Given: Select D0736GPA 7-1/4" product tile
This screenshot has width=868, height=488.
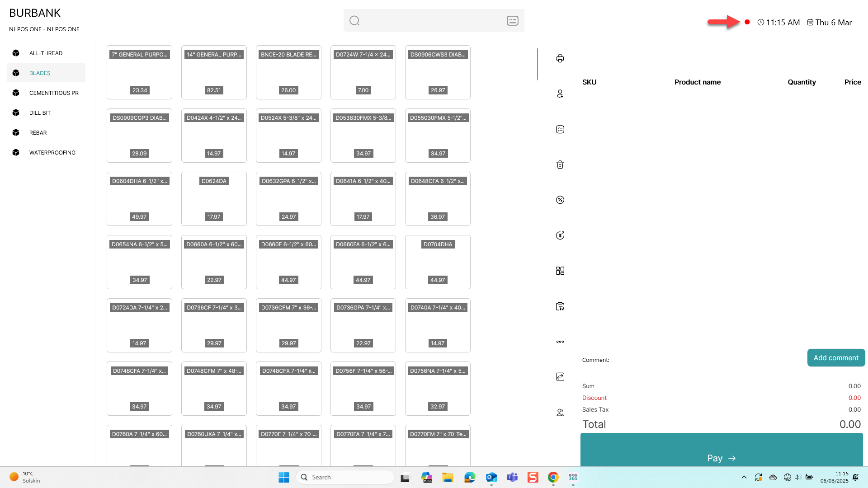Looking at the screenshot, I should pos(363,325).
